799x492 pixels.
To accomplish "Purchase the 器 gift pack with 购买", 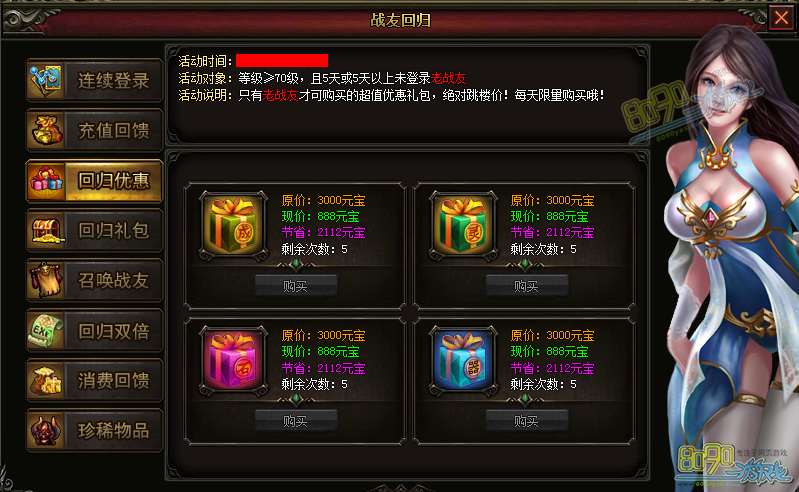I will [x=526, y=421].
